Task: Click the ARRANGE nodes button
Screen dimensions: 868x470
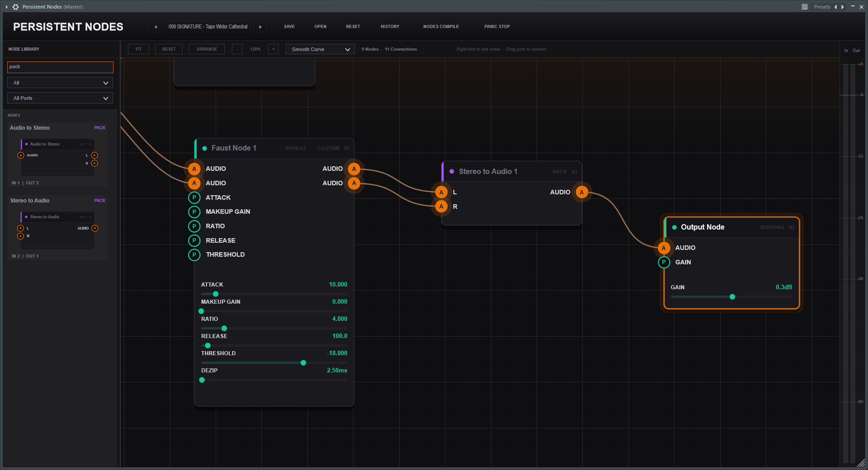Action: pyautogui.click(x=207, y=49)
